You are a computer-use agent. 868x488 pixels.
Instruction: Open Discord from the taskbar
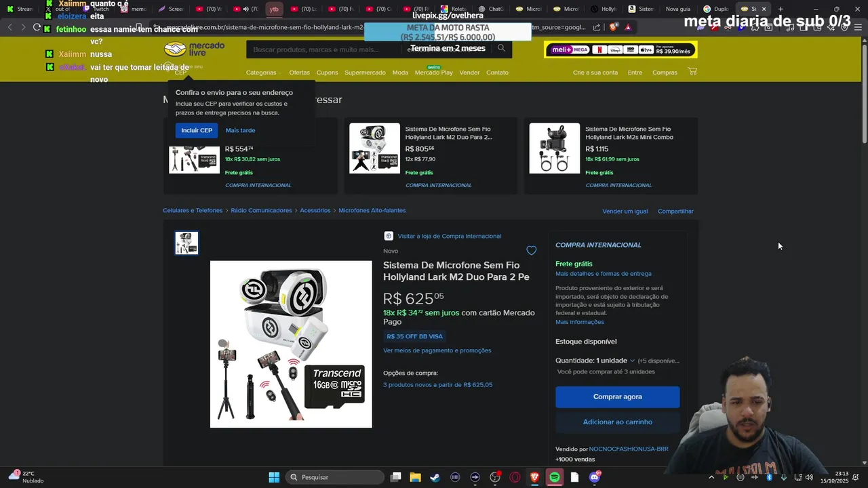595,477
